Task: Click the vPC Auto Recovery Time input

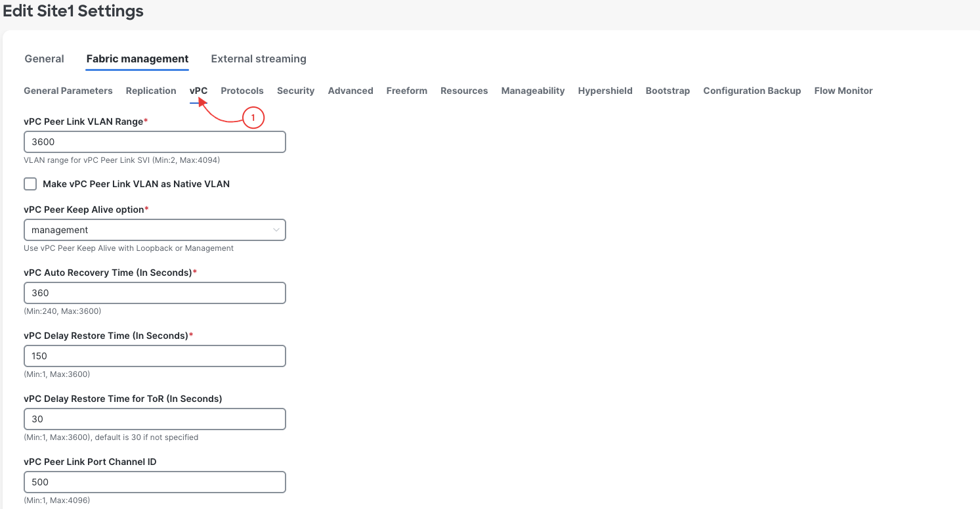Action: 154,293
